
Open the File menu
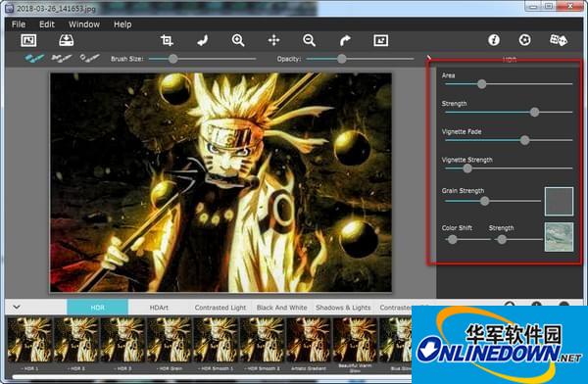point(19,24)
